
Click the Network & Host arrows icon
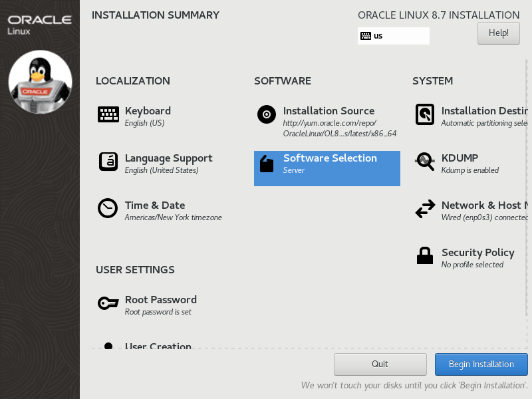(425, 208)
